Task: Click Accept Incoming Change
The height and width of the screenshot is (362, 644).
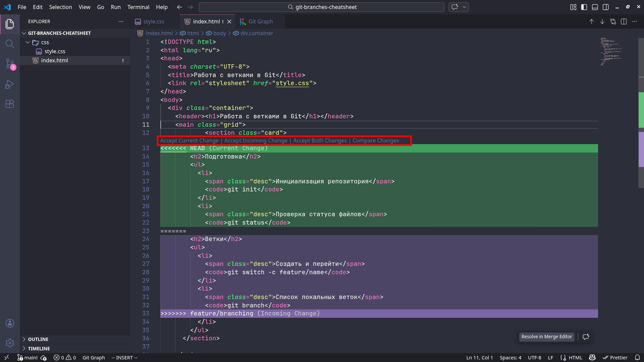Action: click(256, 140)
